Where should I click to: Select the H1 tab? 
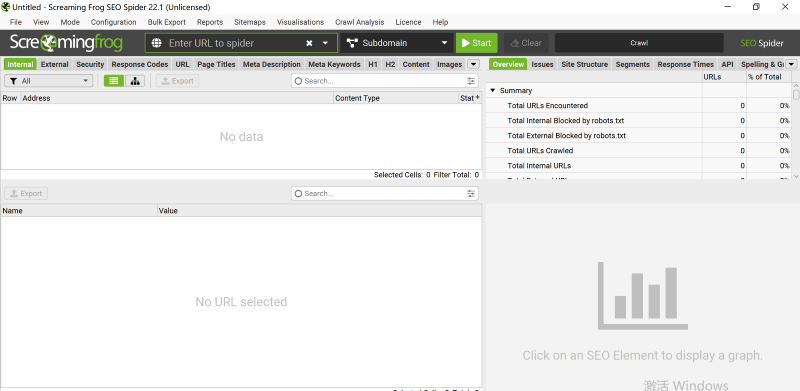click(x=373, y=64)
